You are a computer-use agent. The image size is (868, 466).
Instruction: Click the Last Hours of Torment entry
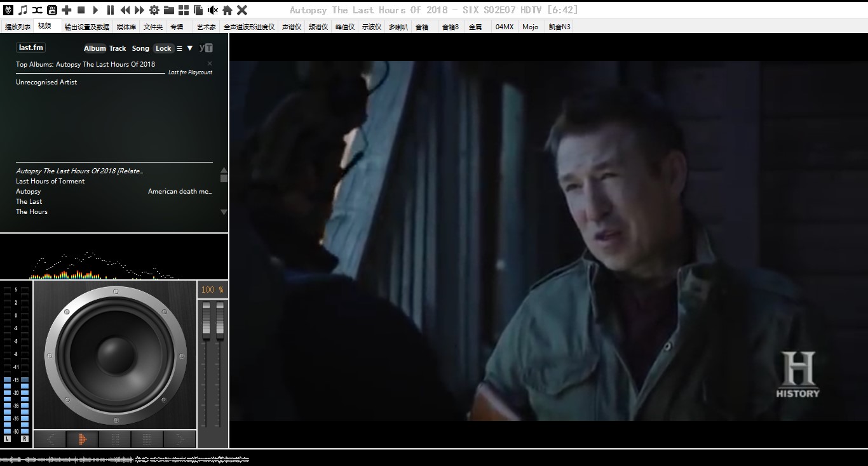click(50, 181)
